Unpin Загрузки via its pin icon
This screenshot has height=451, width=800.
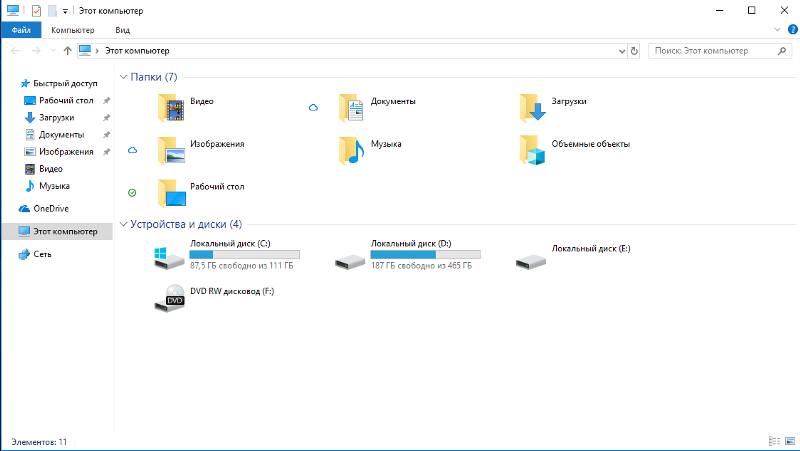[107, 118]
